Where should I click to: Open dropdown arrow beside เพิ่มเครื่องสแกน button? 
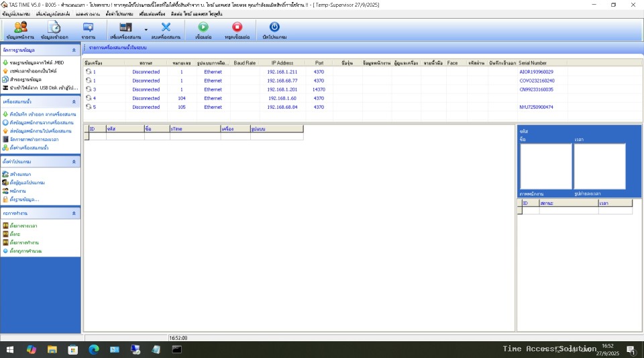tap(146, 30)
